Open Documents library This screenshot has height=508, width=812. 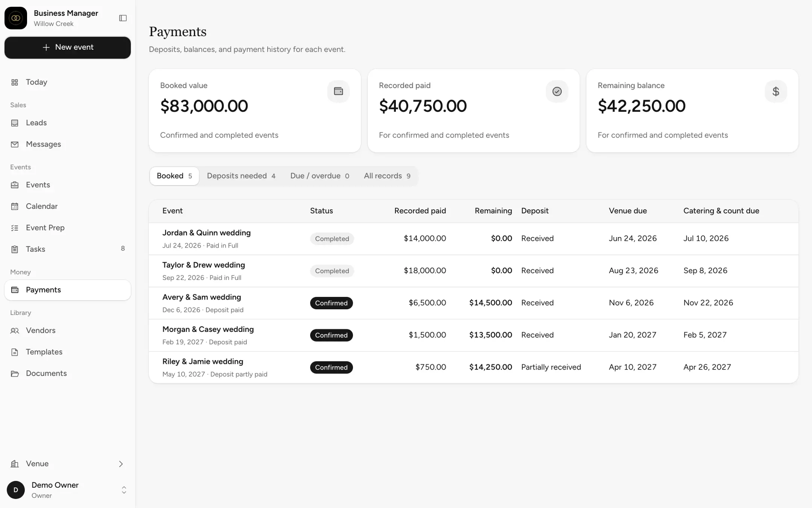coord(68,374)
